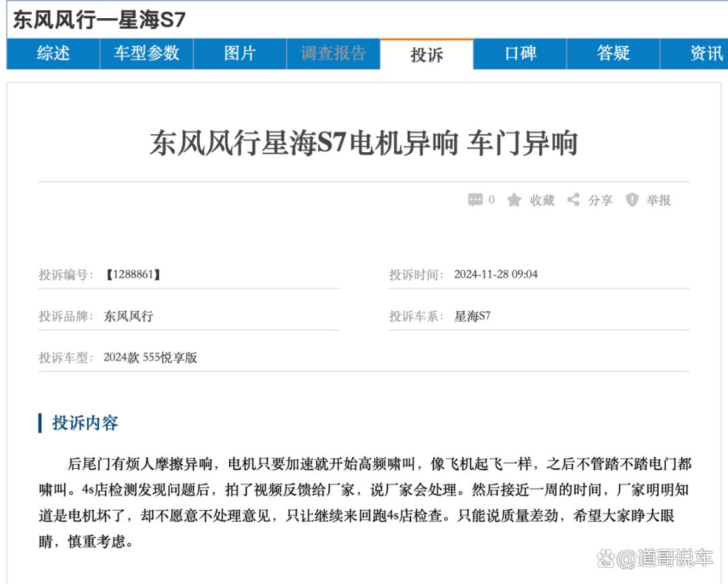Go to the 答疑 tab
The height and width of the screenshot is (584, 728).
coord(613,54)
